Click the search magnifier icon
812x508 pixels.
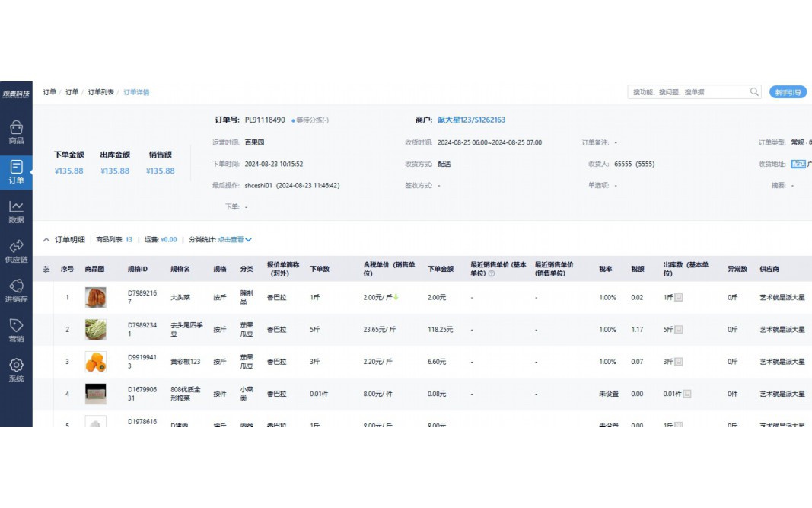coord(754,92)
